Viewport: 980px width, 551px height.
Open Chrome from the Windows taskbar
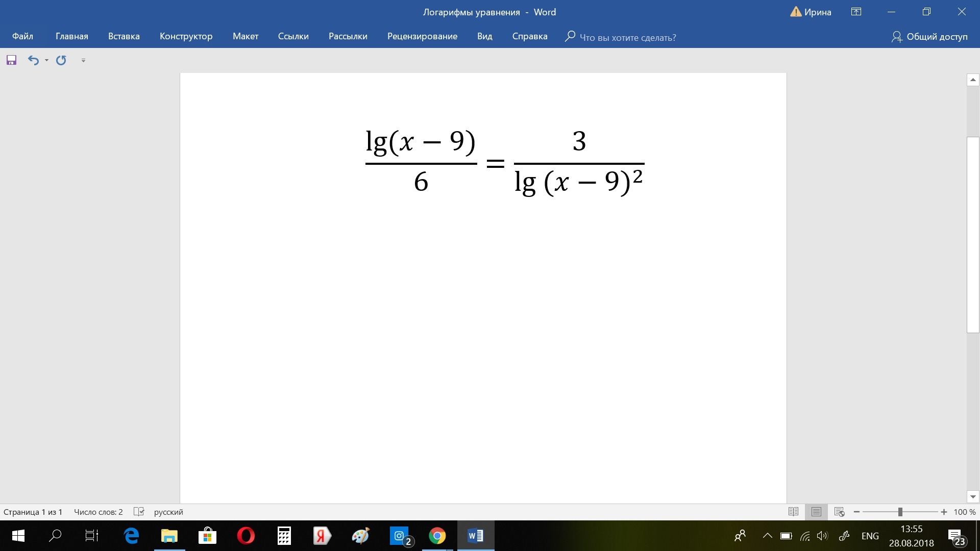coord(437,536)
